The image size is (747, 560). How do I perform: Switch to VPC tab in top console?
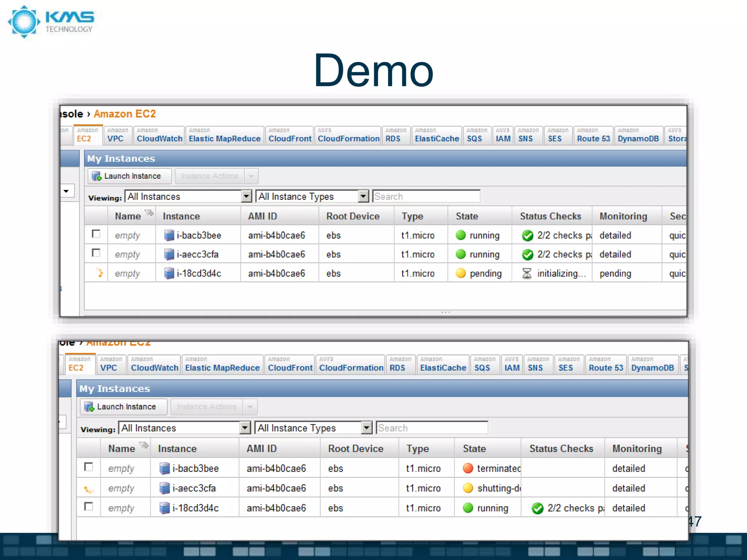117,135
